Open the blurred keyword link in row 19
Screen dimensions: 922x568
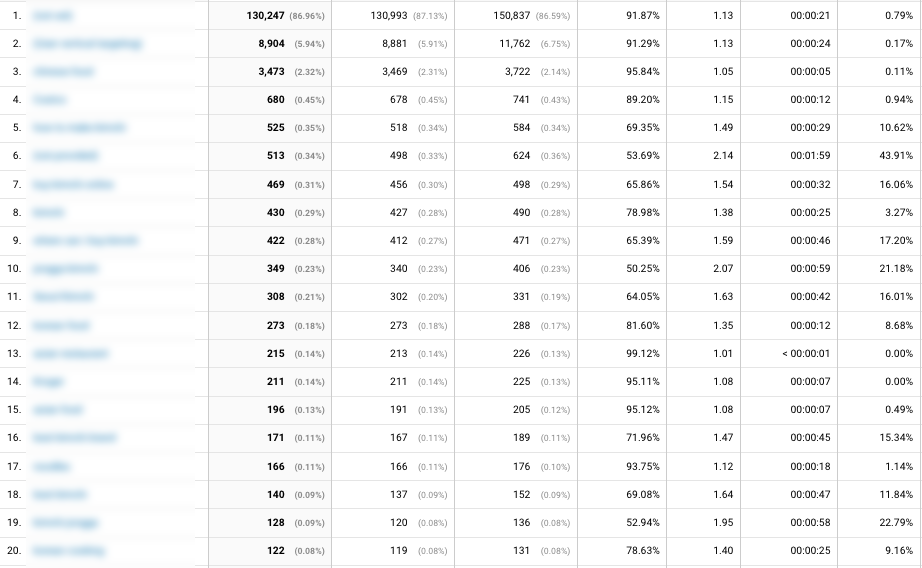[65, 523]
